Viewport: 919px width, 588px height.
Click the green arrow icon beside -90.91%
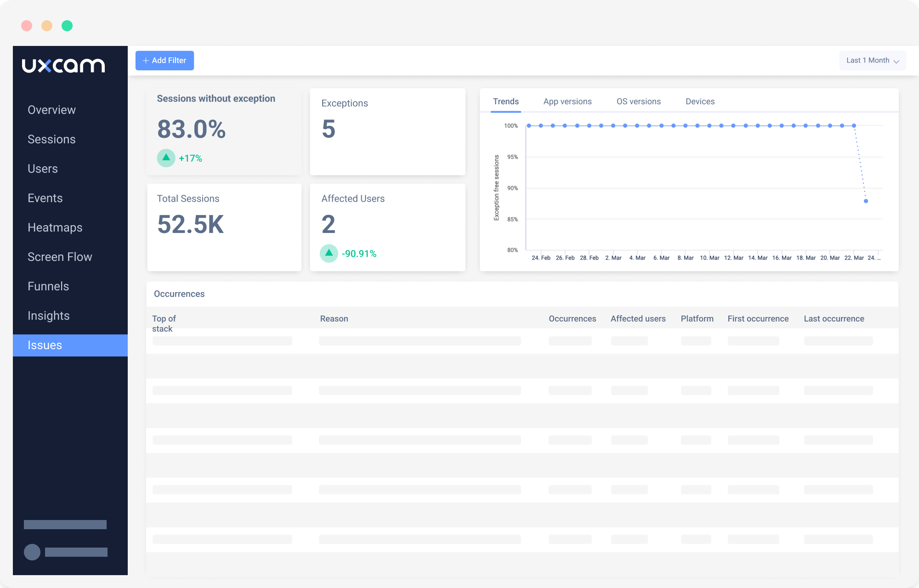point(329,253)
